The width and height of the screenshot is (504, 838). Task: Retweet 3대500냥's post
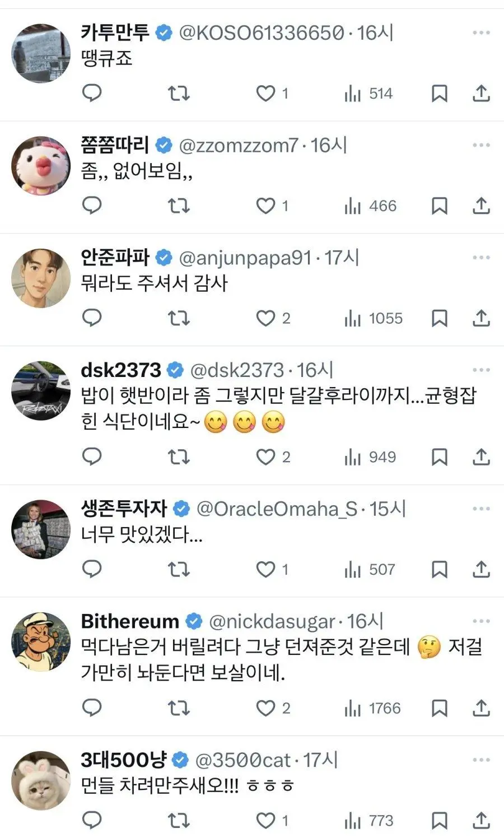click(179, 821)
